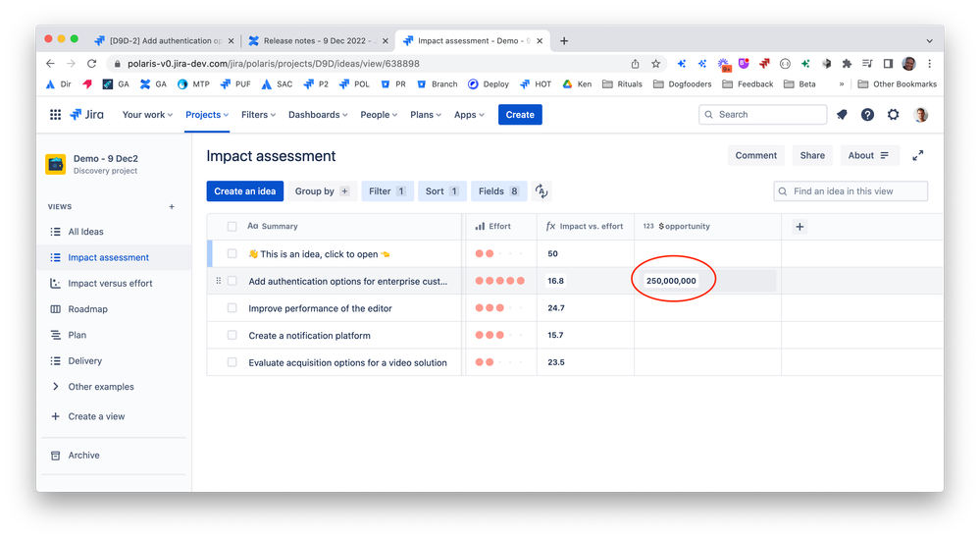Click the Share button
The width and height of the screenshot is (980, 540).
click(812, 156)
